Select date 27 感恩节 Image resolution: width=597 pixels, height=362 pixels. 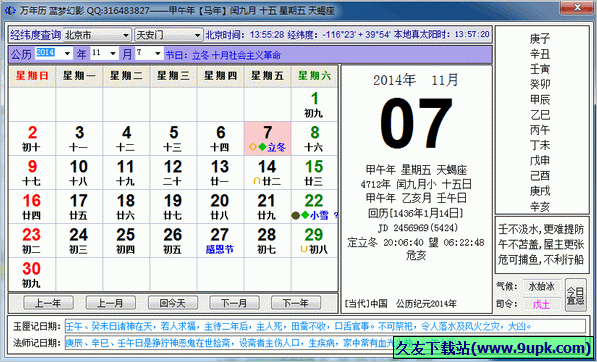pos(220,241)
